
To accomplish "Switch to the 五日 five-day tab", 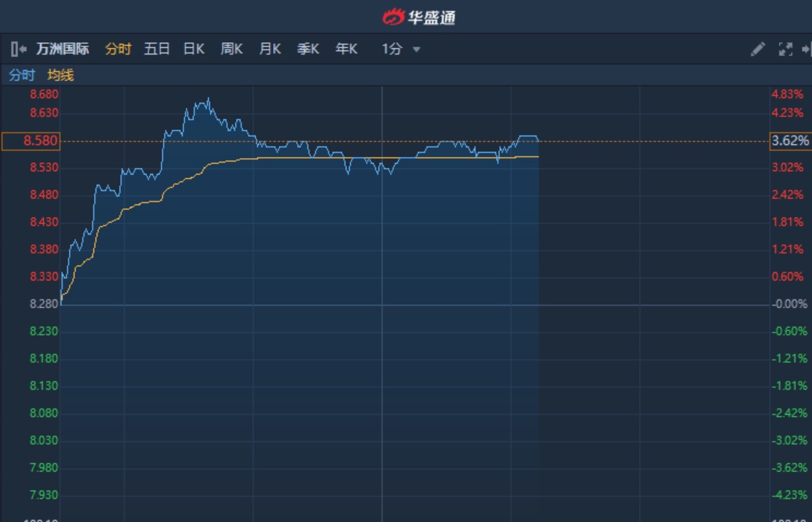I will [157, 50].
